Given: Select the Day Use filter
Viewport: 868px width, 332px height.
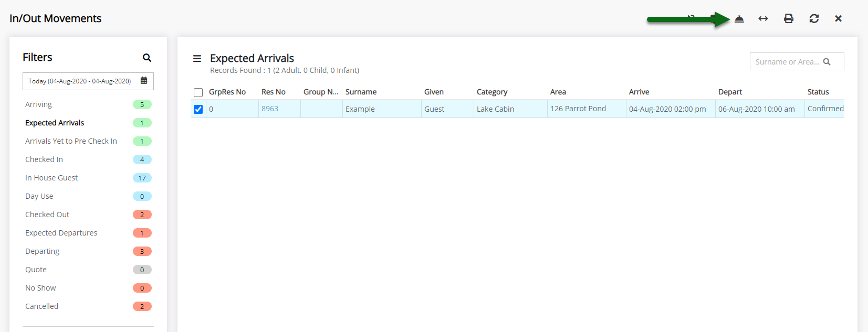Looking at the screenshot, I should [88, 196].
